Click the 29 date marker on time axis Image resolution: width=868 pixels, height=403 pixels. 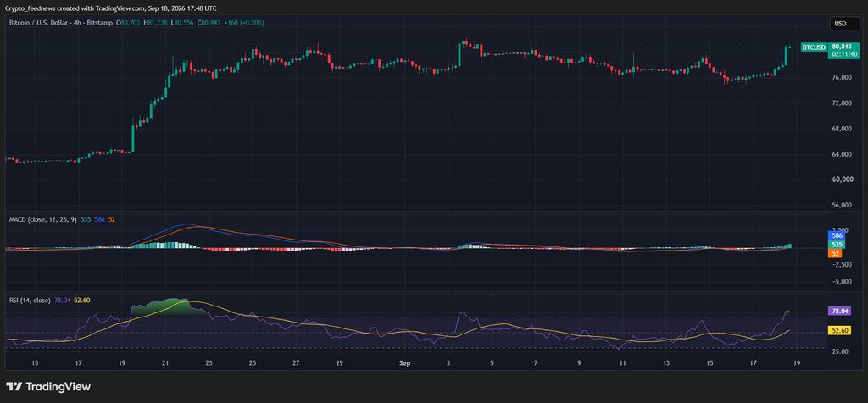coord(339,363)
